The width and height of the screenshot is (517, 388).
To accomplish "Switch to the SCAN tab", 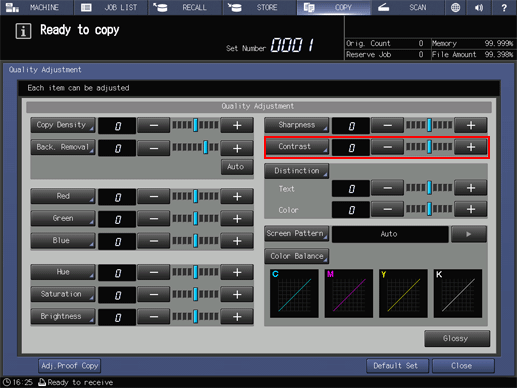I will coord(407,7).
